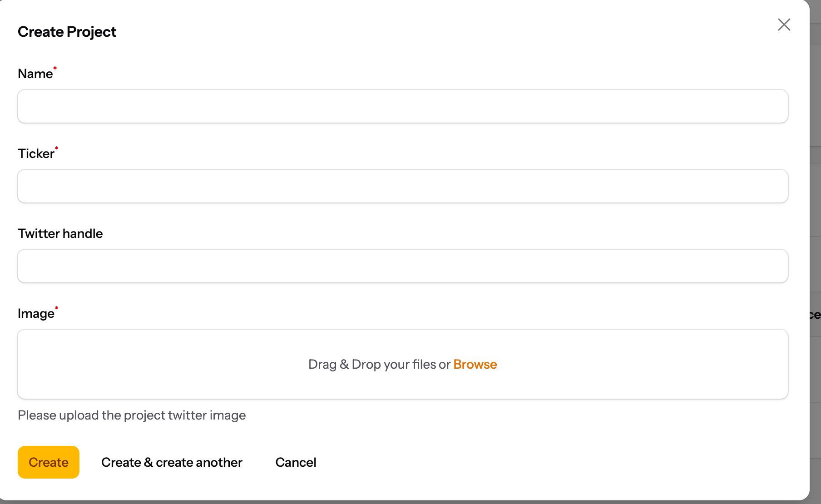Click the Create Project heading
This screenshot has height=504, width=821.
pos(67,32)
